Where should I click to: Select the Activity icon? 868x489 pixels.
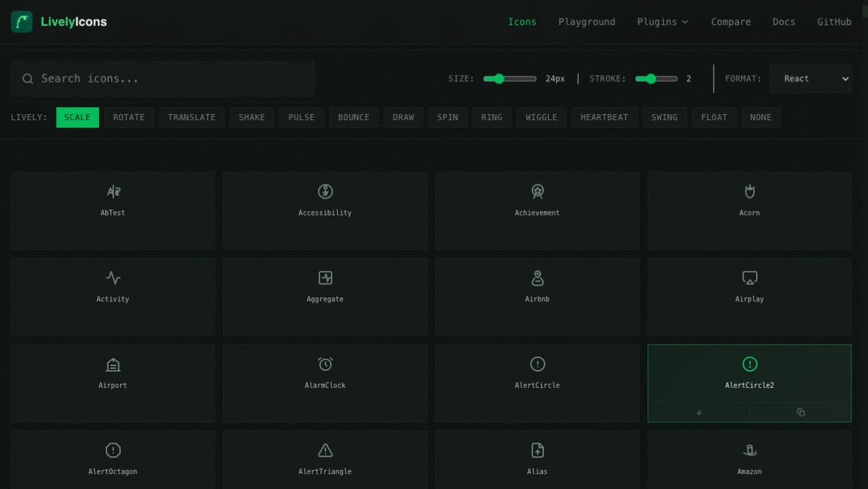[x=113, y=297]
